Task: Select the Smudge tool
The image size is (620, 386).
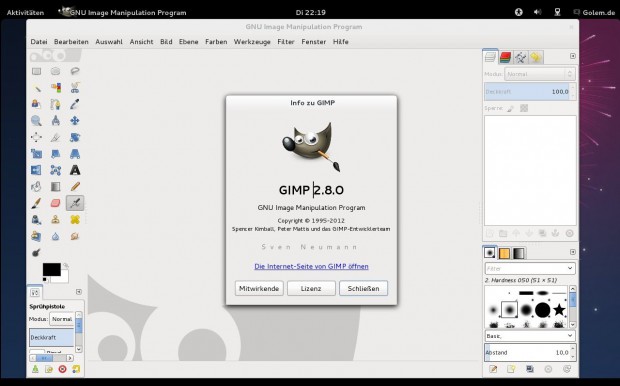Action: click(75, 236)
